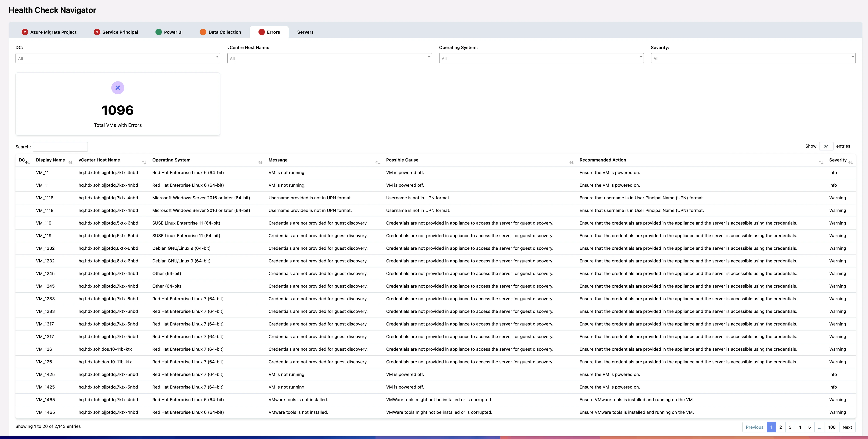Switch to Azure Migrate Project tab
Image resolution: width=868 pixels, height=439 pixels.
pyautogui.click(x=49, y=32)
